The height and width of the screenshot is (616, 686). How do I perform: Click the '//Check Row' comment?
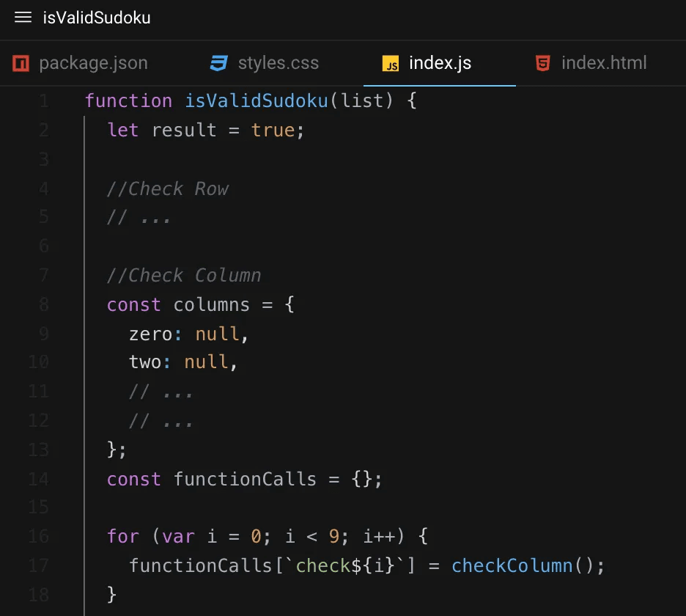click(168, 188)
